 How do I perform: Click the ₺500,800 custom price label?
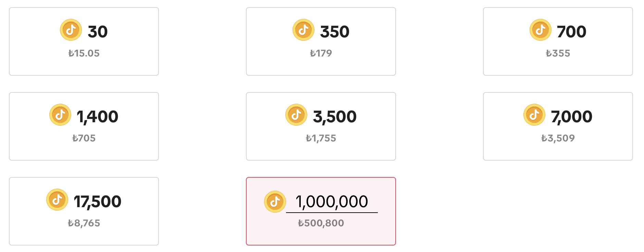click(x=321, y=223)
